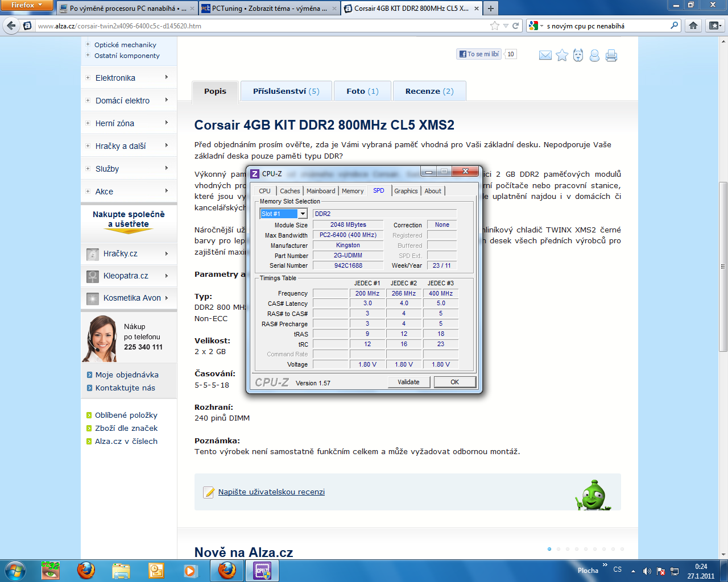Open 'Zboží dle značek' link
Viewport: 728px width, 582px height.
pos(126,429)
